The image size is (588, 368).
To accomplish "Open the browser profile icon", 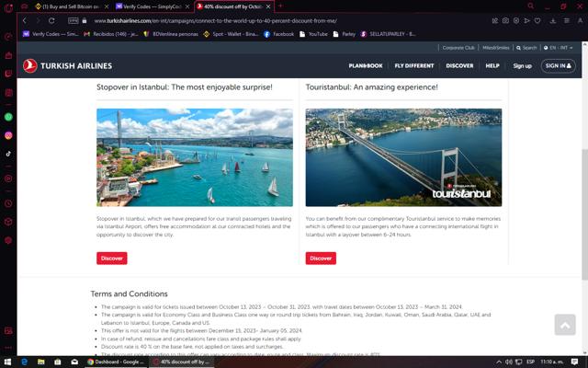I will pyautogui.click(x=580, y=20).
